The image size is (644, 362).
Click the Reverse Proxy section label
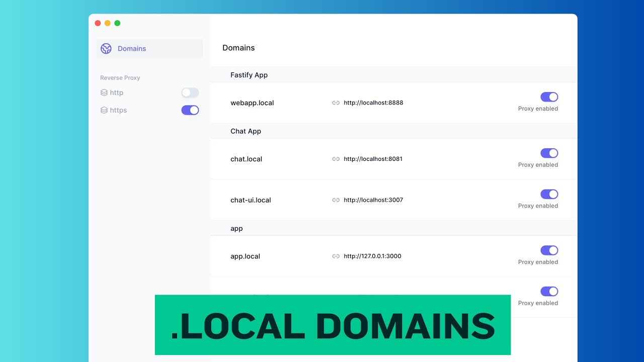click(120, 78)
